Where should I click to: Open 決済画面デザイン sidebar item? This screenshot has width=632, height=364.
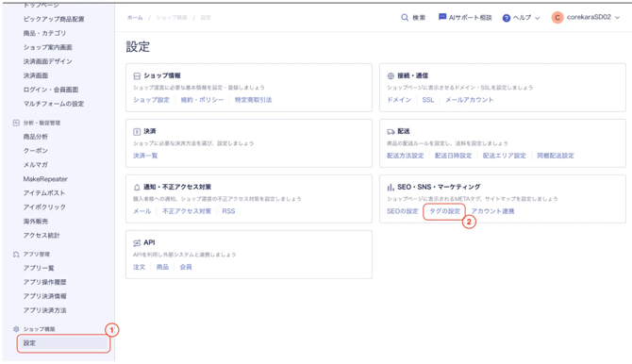(47, 61)
